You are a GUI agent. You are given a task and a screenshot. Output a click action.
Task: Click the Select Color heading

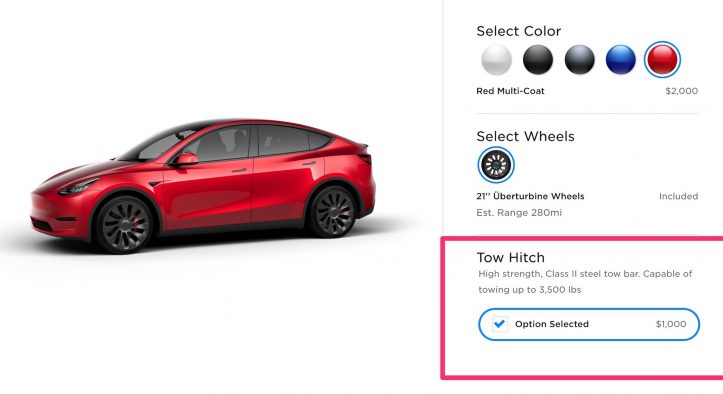[x=519, y=31]
